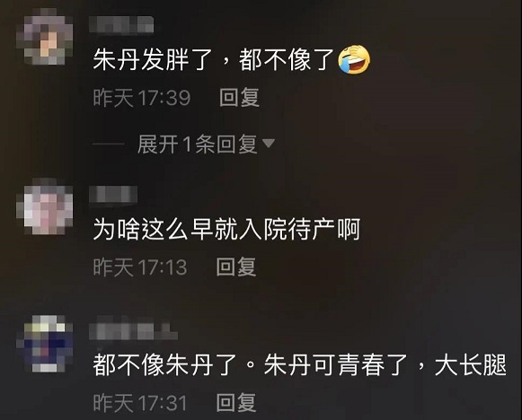Viewport: 522px width, 420px height.
Task: Open the first commenter's blurred username
Action: (121, 24)
